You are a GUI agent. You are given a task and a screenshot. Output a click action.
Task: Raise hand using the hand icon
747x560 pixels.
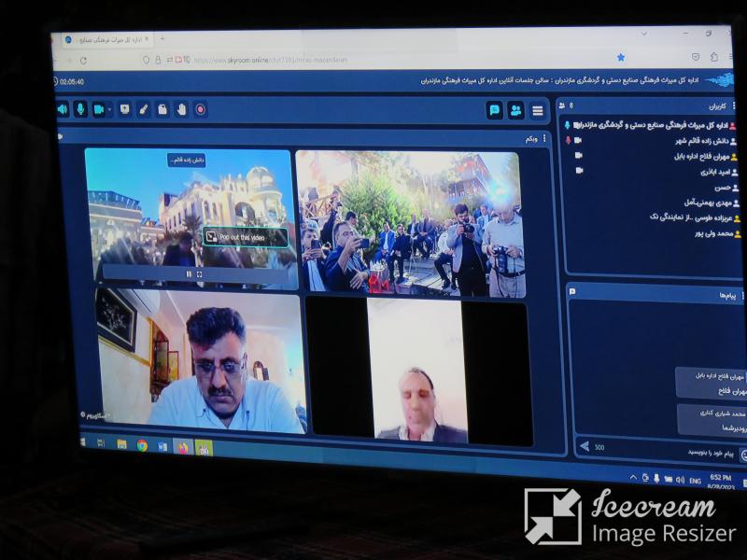pos(181,109)
